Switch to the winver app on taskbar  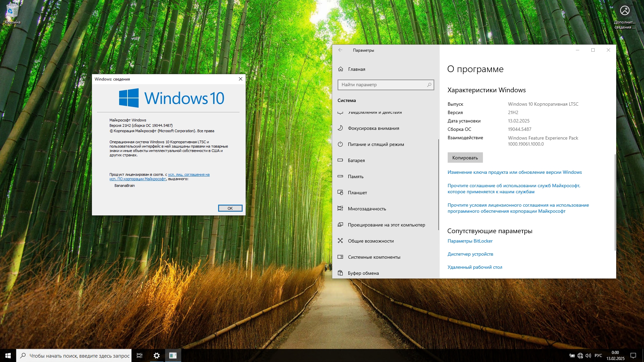click(x=173, y=356)
